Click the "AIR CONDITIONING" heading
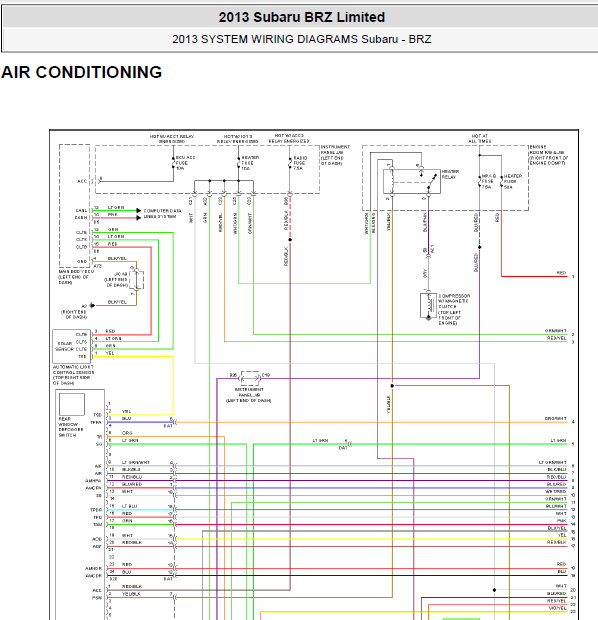 [x=81, y=72]
